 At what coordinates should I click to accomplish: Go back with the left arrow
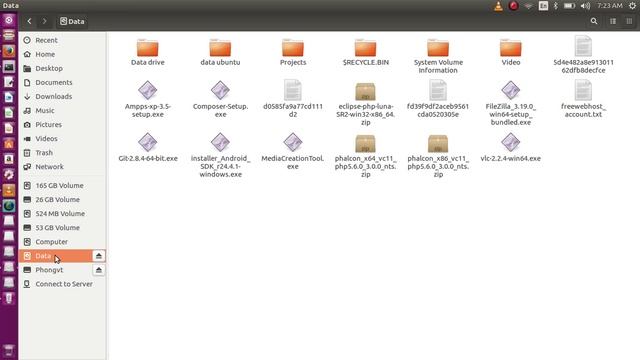point(29,21)
